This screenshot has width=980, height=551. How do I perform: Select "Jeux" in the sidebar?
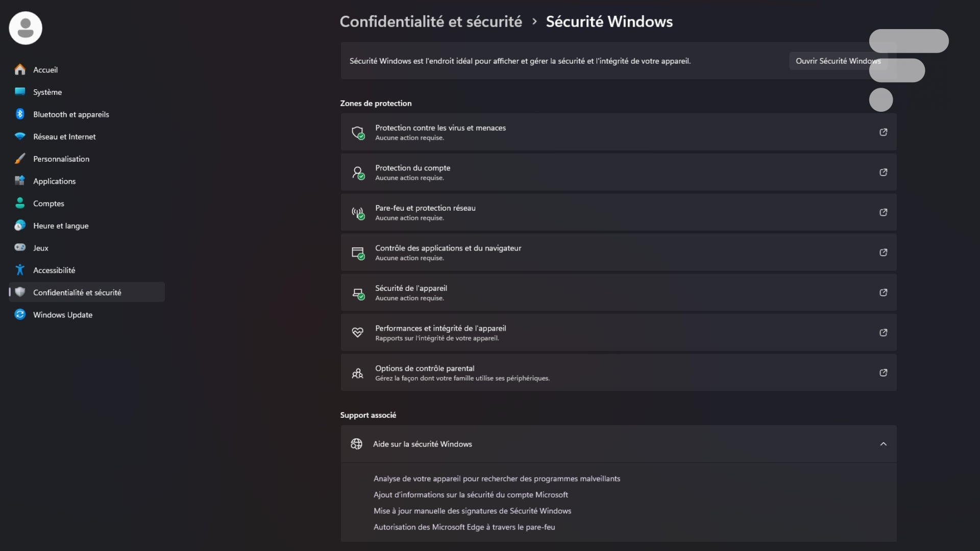(x=40, y=247)
